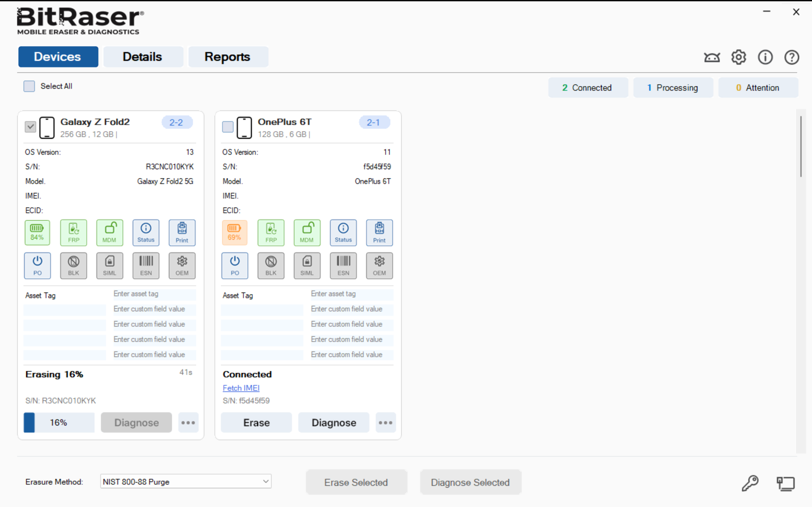Click the monitor icon at bottom right

click(x=786, y=483)
